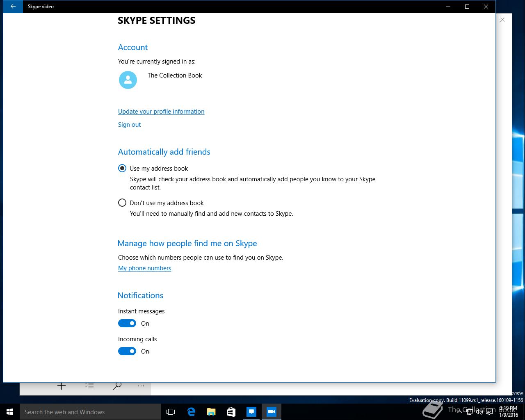This screenshot has height=420, width=525.
Task: Open Action Center notifications icon
Action: pos(489,412)
